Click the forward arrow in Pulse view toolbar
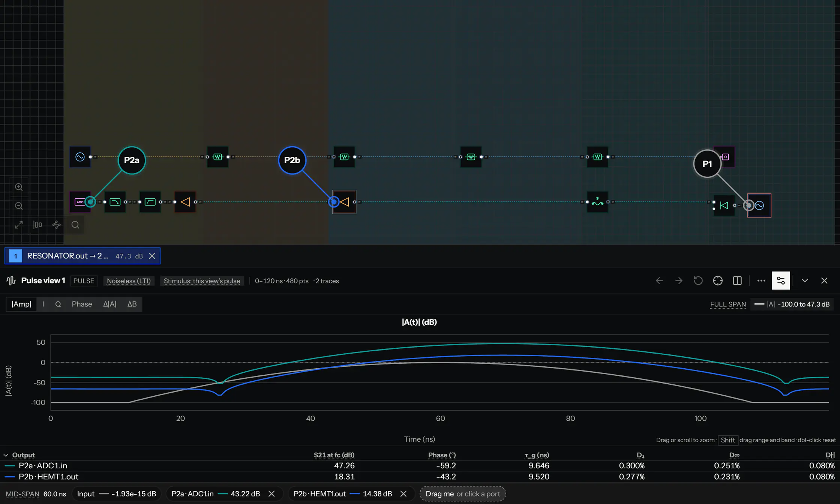 (679, 280)
